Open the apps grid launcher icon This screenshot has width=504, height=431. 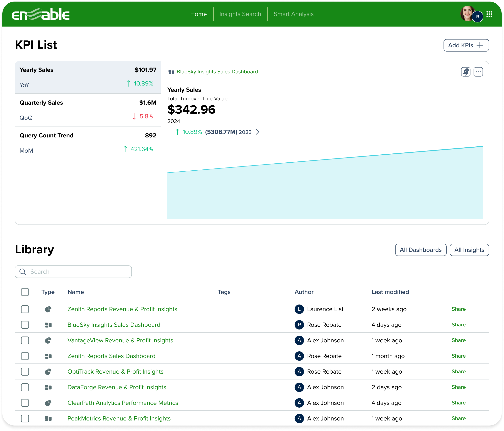[x=489, y=14]
